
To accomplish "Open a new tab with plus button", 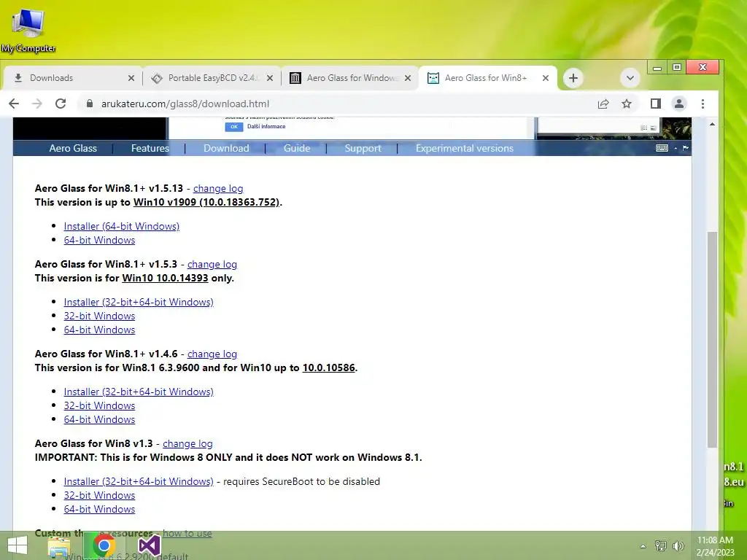I will click(x=573, y=78).
